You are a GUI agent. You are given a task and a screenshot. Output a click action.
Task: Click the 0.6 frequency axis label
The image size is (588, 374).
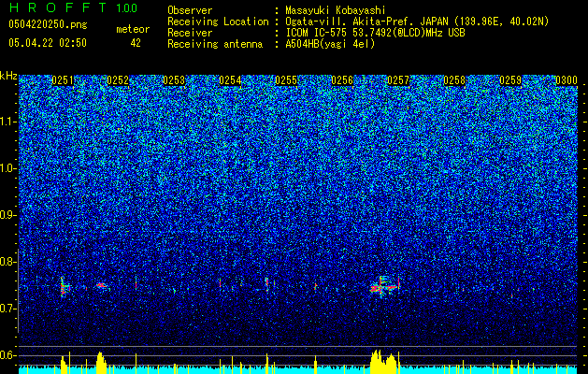[x=7, y=355]
